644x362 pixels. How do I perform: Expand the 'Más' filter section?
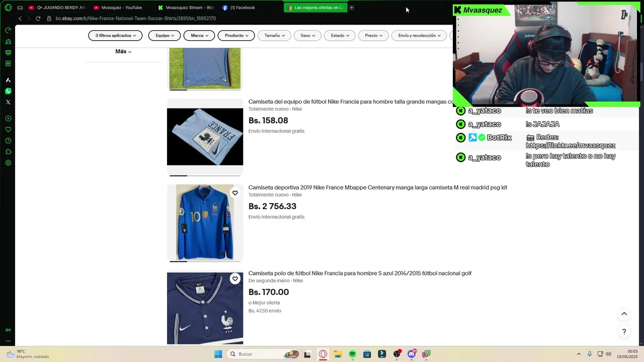pyautogui.click(x=123, y=52)
